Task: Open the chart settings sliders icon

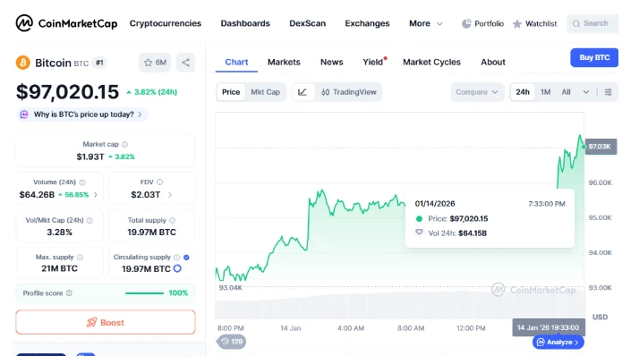Action: tap(609, 92)
